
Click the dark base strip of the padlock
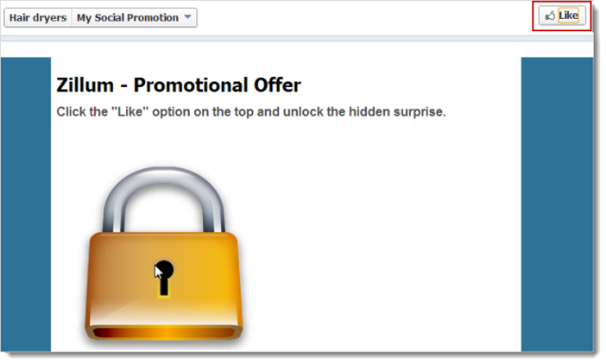pyautogui.click(x=164, y=331)
